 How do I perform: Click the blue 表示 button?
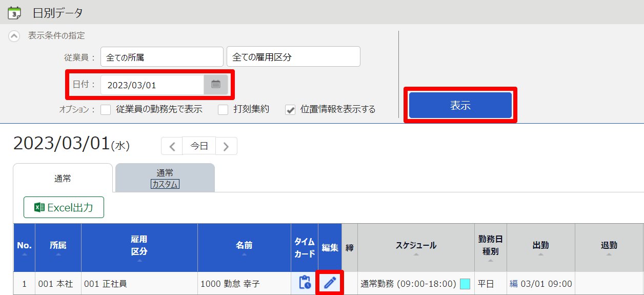[460, 105]
